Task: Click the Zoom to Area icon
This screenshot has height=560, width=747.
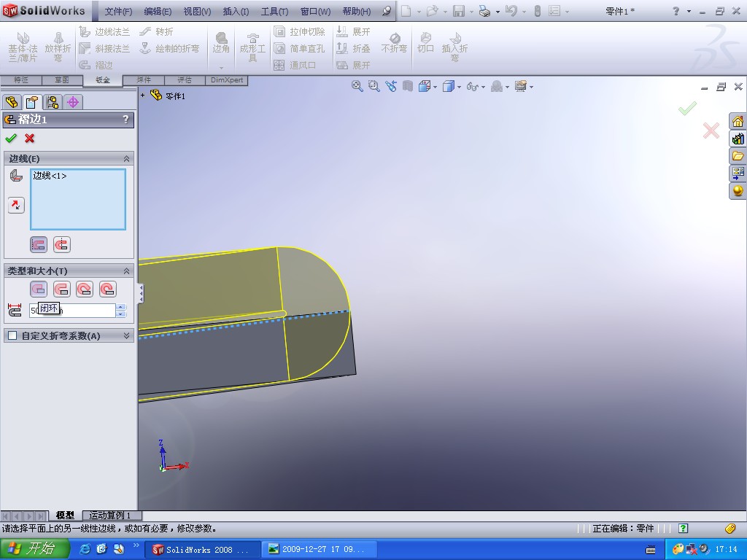Action: (374, 86)
